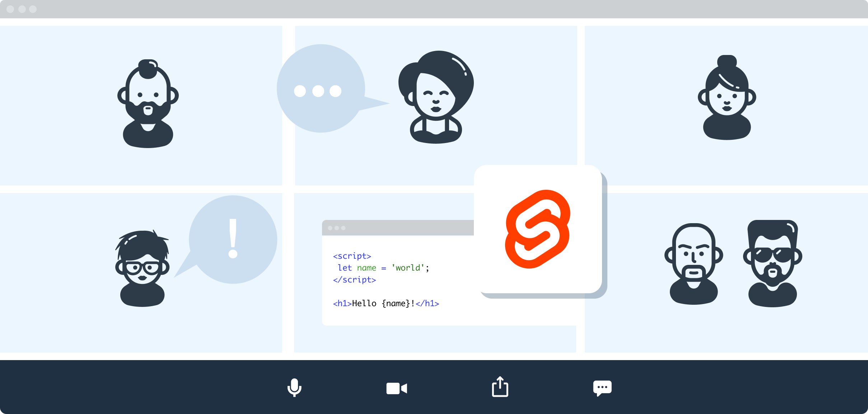The image size is (868, 414).
Task: Select the person with glasses avatar
Action: [x=142, y=268]
